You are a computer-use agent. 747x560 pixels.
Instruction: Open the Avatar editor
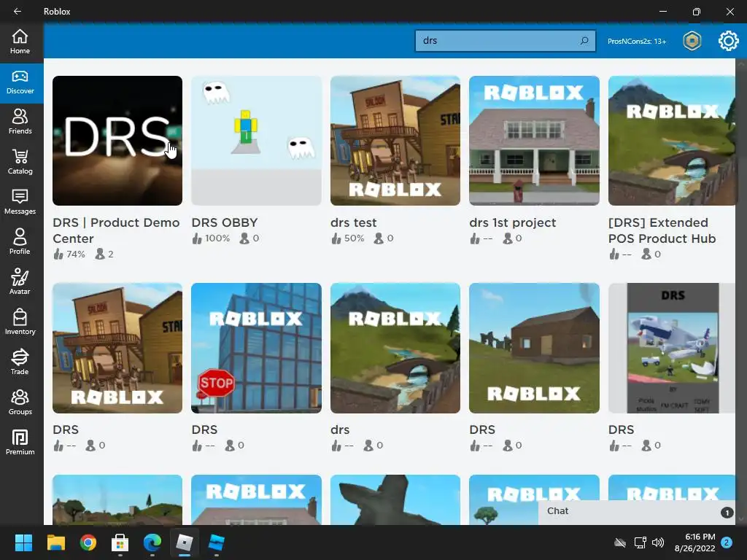(20, 282)
